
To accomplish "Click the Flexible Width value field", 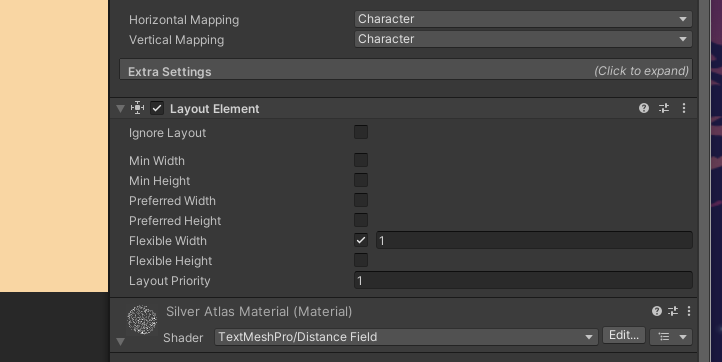I will pyautogui.click(x=534, y=240).
